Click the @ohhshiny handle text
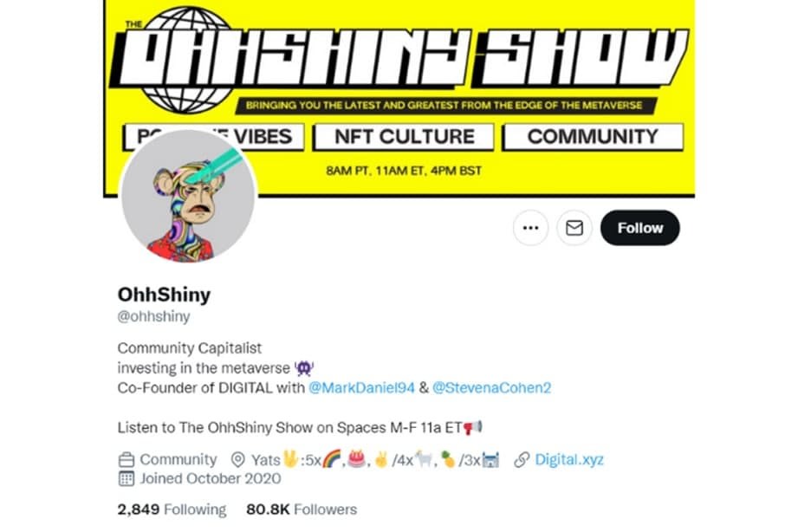 coord(153,316)
